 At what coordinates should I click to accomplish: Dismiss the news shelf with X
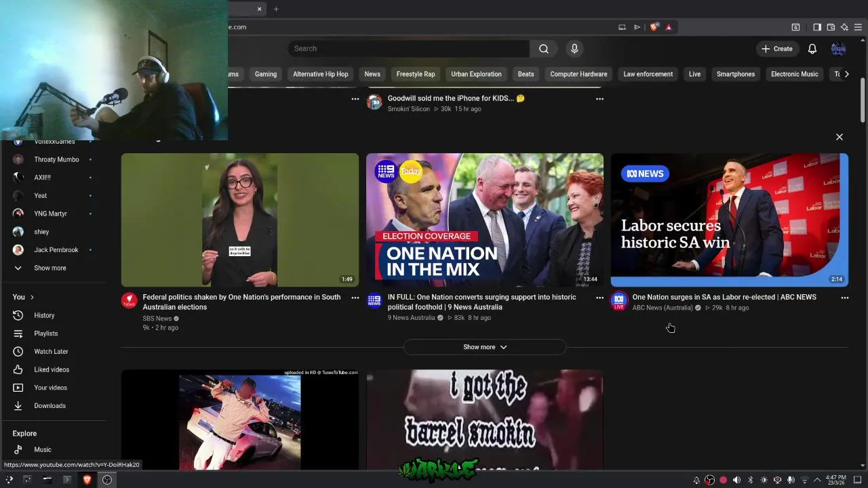click(x=839, y=137)
